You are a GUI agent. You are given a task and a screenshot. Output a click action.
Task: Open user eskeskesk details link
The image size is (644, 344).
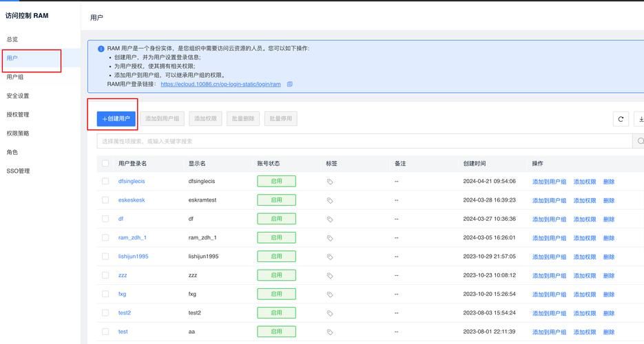(x=132, y=200)
